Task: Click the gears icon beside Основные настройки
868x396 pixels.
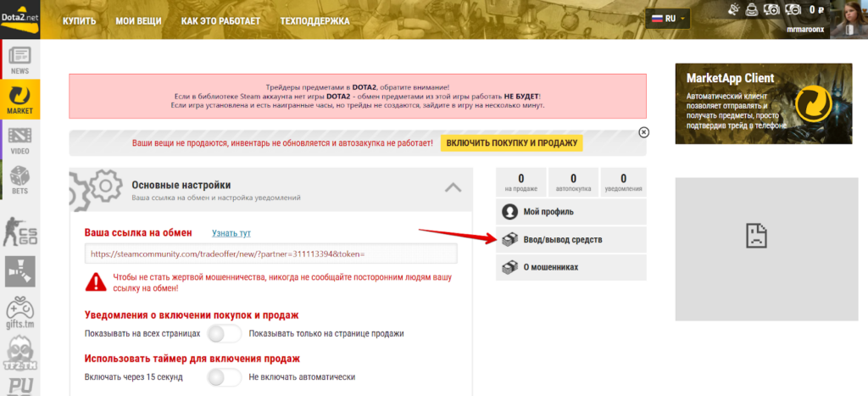Action: coord(97,189)
